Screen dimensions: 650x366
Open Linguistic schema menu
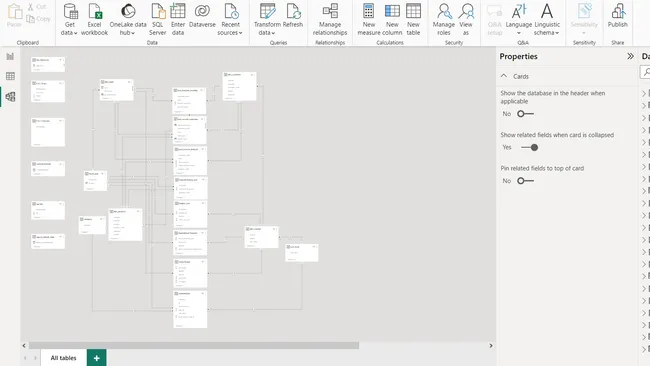(547, 19)
